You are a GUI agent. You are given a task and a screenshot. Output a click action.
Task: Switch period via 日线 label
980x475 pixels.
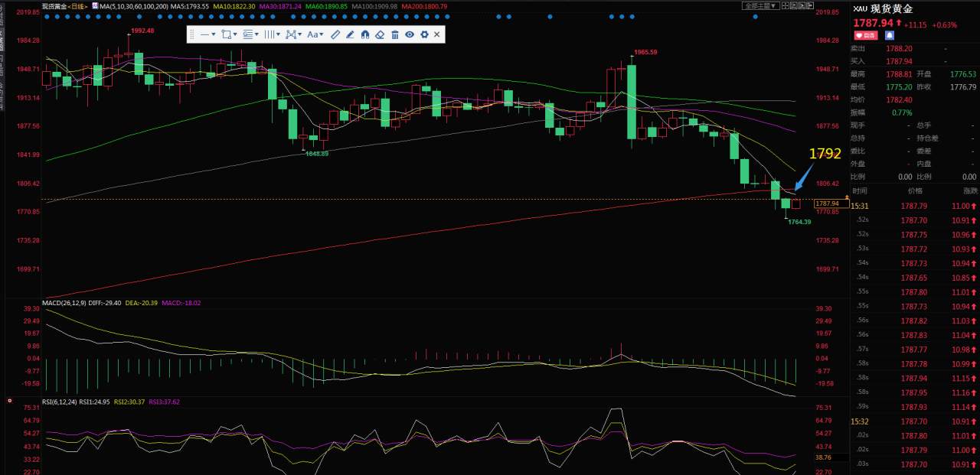77,5
